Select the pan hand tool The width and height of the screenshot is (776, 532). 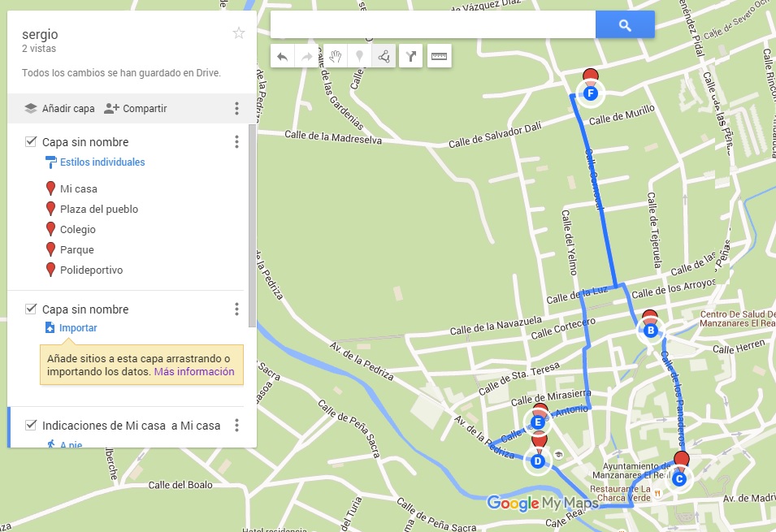(336, 55)
